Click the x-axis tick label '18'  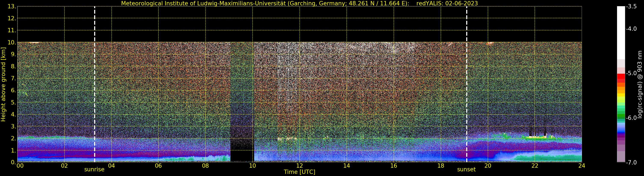pyautogui.click(x=441, y=166)
